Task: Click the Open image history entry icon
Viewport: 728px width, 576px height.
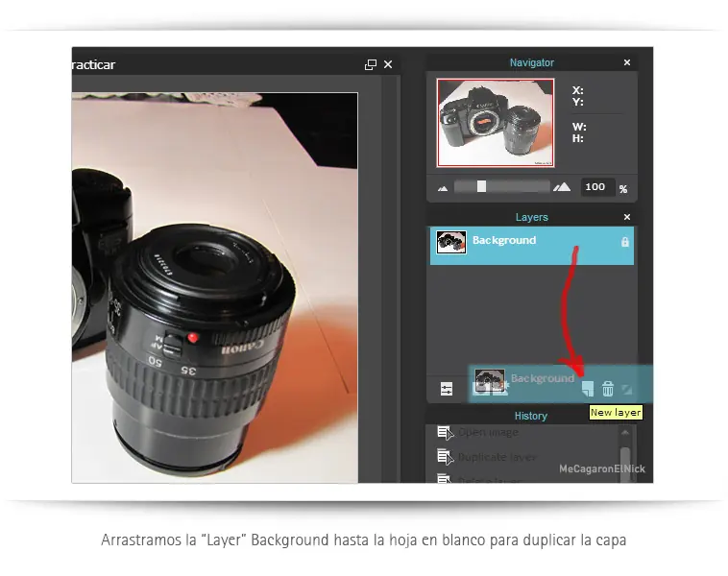Action: (446, 433)
